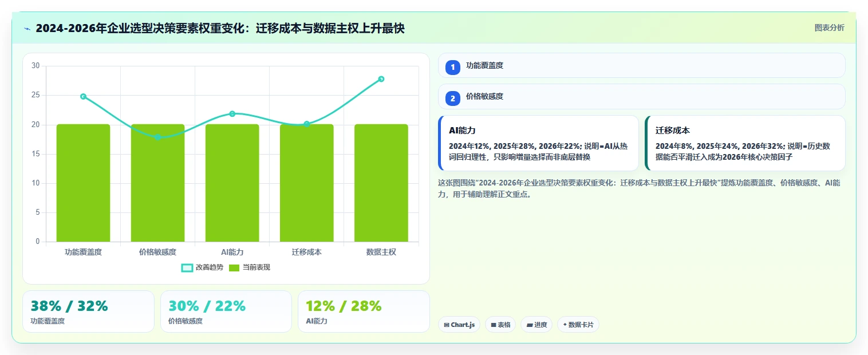Click the 当前表现 green legend swatch

234,267
